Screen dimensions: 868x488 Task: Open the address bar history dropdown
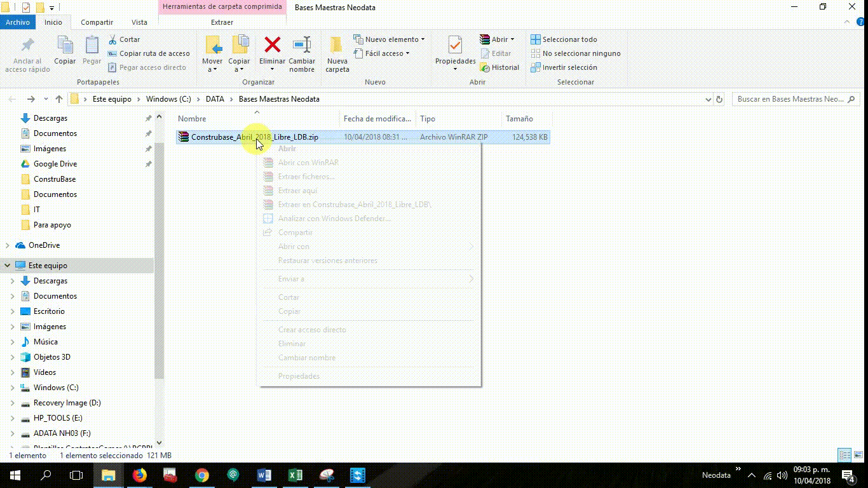pyautogui.click(x=709, y=99)
